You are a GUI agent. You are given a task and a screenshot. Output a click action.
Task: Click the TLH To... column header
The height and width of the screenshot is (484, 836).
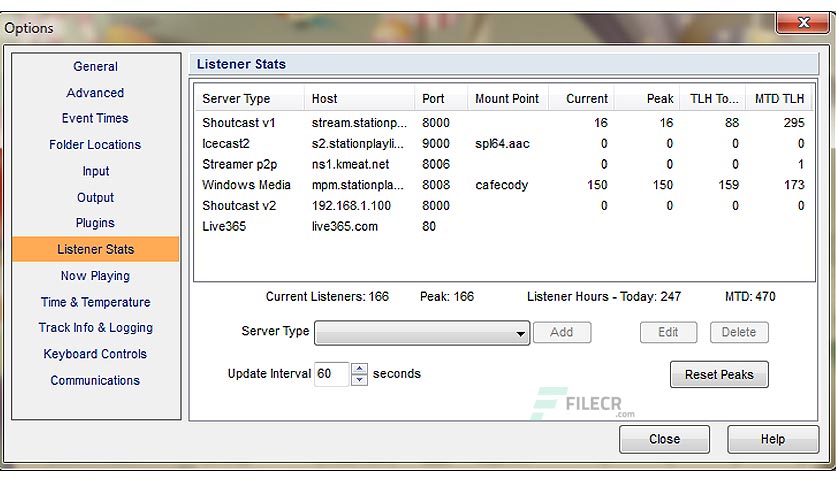(x=713, y=99)
